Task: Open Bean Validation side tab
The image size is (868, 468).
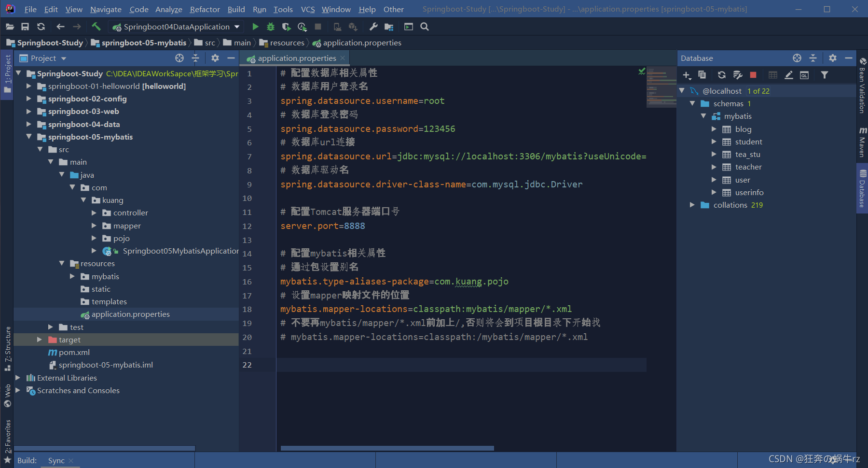Action: click(x=862, y=85)
